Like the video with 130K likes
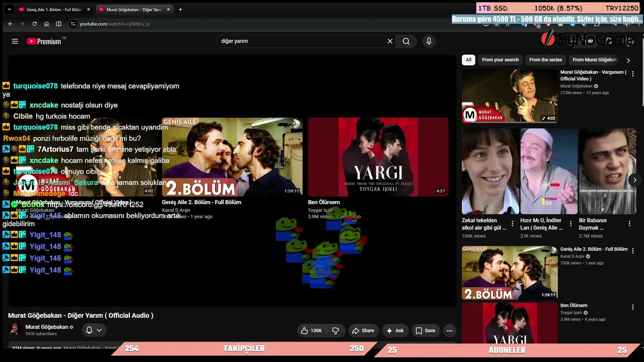This screenshot has width=644, height=362. (x=311, y=330)
